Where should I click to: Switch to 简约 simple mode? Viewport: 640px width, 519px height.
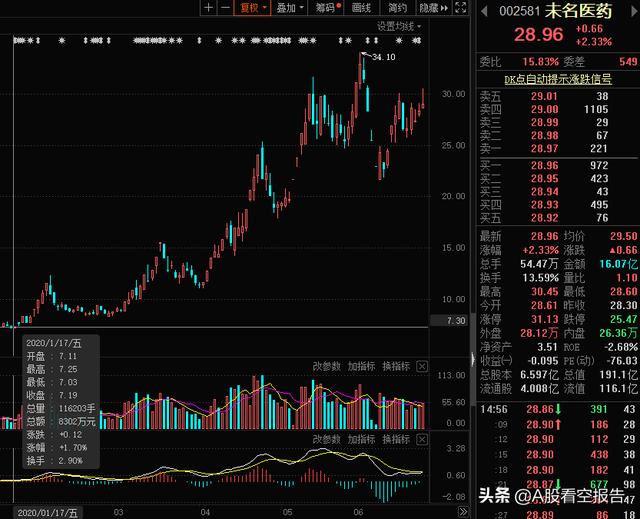(x=397, y=8)
